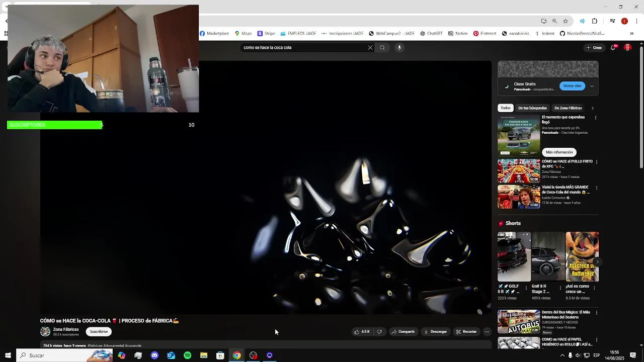644x362 pixels.
Task: Select the Todos filter chip
Action: point(506,108)
